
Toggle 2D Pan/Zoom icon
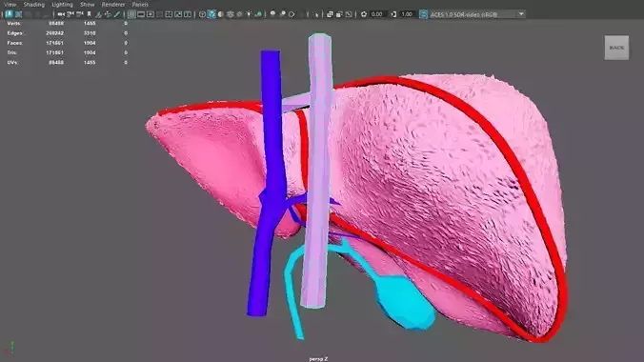click(x=108, y=14)
